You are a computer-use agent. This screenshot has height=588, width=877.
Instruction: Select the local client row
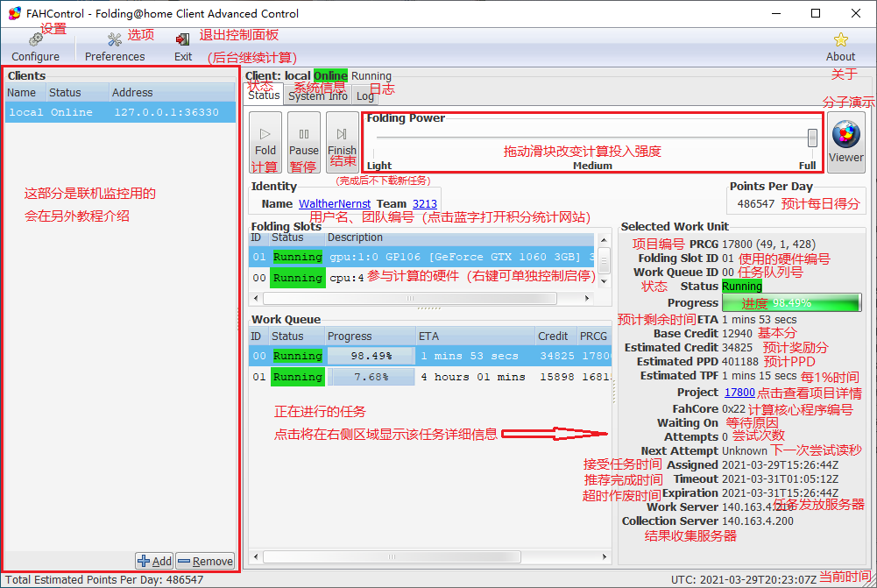(120, 112)
